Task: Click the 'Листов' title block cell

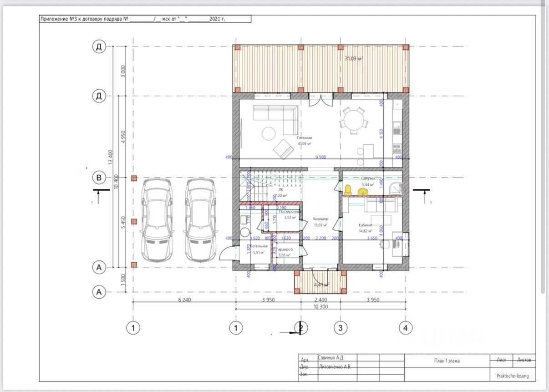Action: (524, 359)
